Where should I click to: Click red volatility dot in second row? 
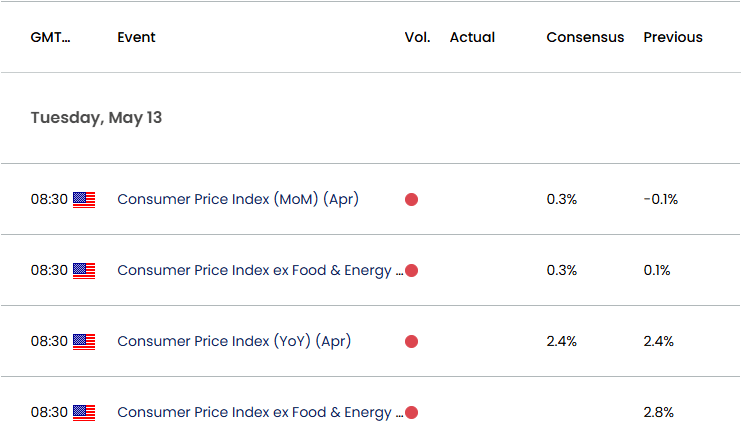coord(411,271)
